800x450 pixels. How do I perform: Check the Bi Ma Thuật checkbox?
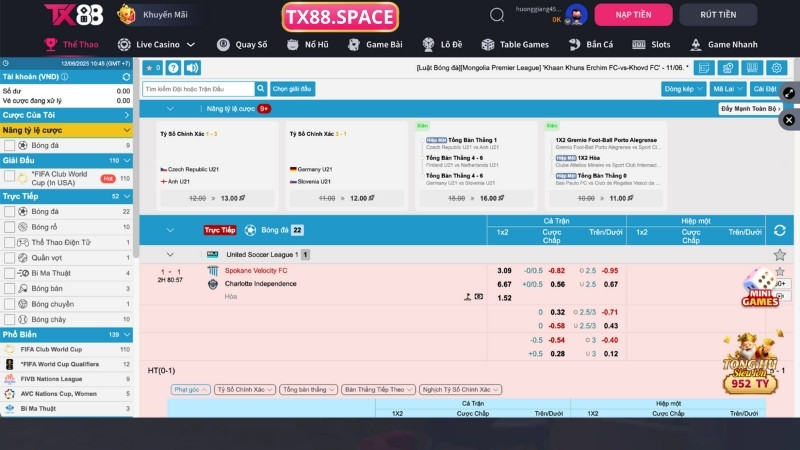pos(9,273)
